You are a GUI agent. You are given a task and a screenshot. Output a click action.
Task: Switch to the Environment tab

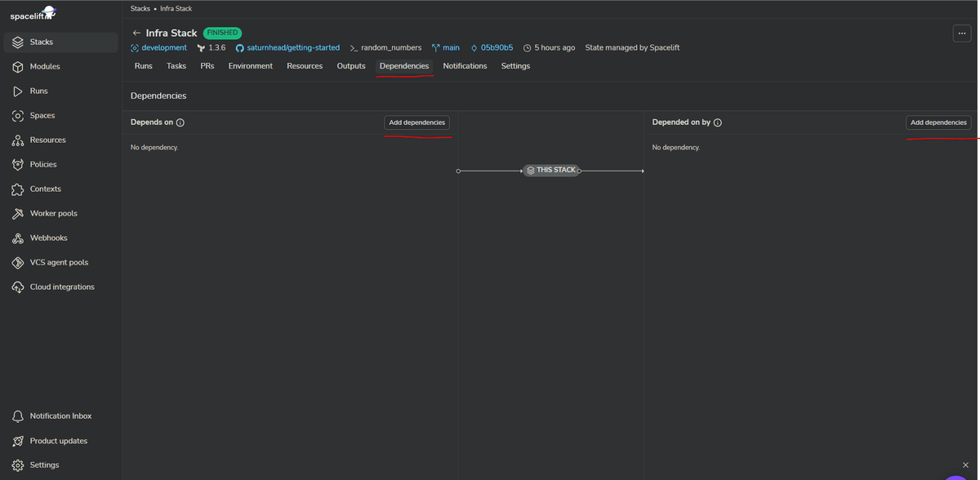(250, 66)
